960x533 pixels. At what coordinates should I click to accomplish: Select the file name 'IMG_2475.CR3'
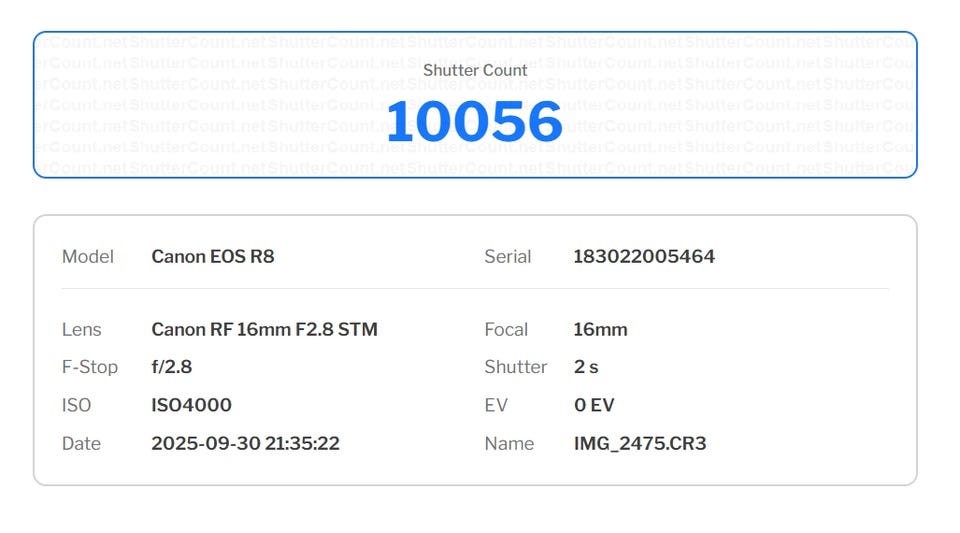pos(640,444)
